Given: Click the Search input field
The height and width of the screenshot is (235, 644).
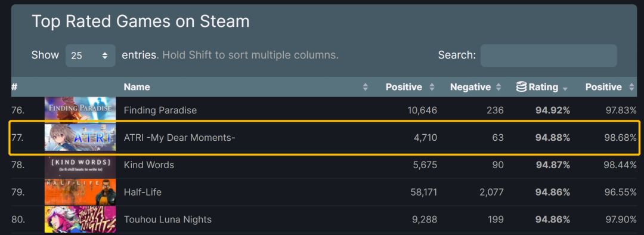Looking at the screenshot, I should point(549,55).
